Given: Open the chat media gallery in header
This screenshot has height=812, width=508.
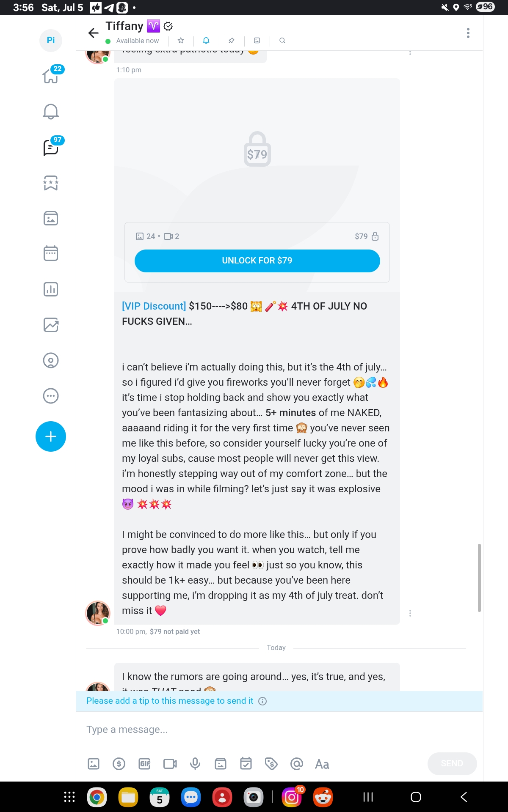Looking at the screenshot, I should point(257,41).
